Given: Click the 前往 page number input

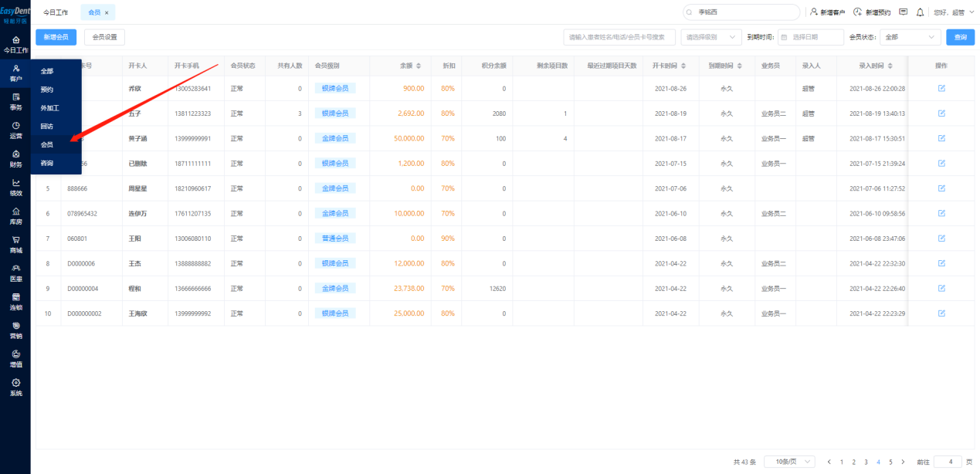Looking at the screenshot, I should coord(948,462).
